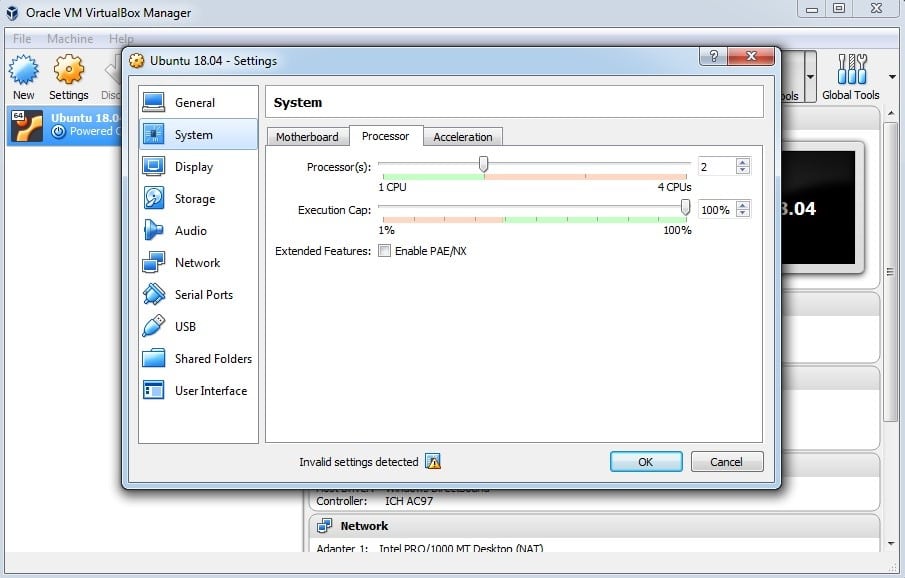The height and width of the screenshot is (578, 905).
Task: Click the main window vertical scrollbar
Action: tap(891, 271)
